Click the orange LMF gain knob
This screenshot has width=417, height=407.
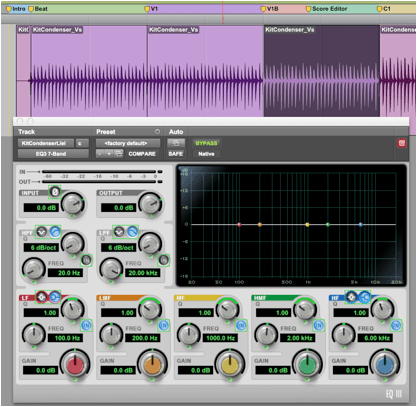(x=153, y=364)
